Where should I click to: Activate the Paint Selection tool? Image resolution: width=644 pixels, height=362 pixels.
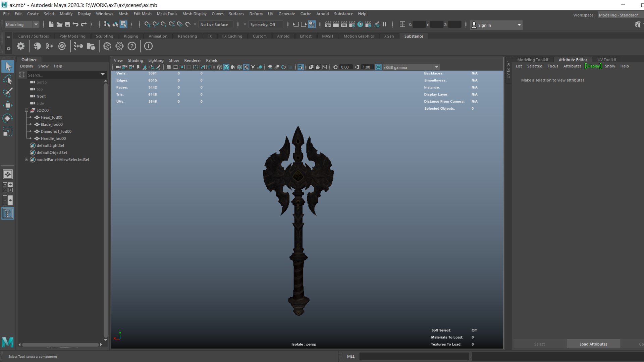[8, 92]
